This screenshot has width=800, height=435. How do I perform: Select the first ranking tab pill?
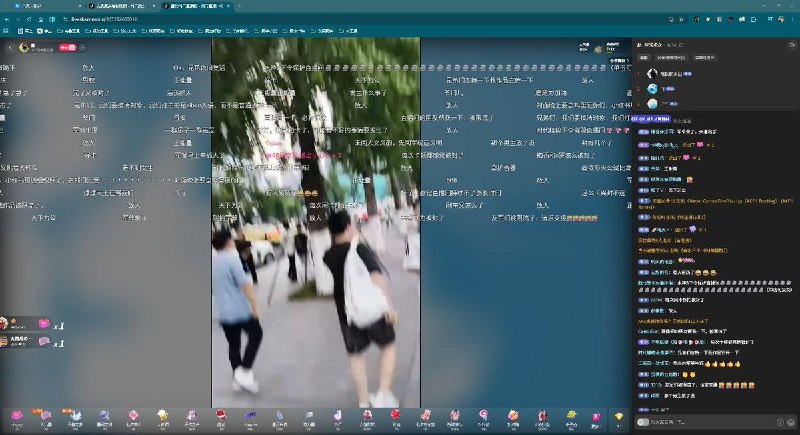(x=644, y=58)
